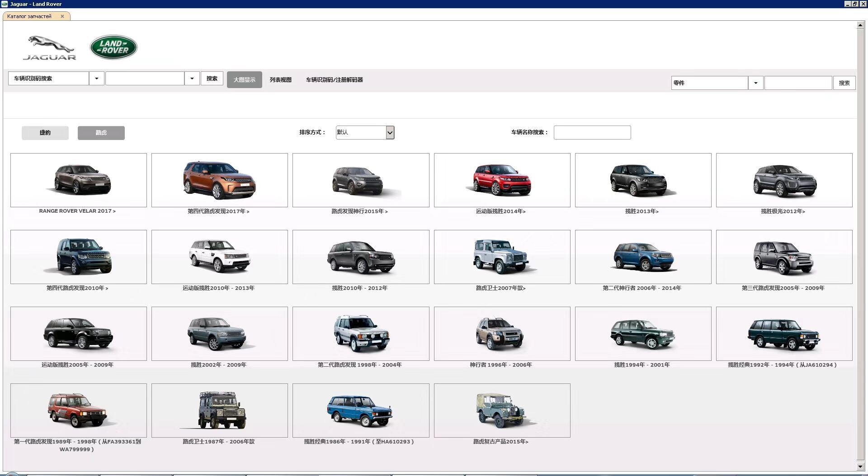Image resolution: width=868 pixels, height=476 pixels.
Task: Click the 路虎复古产品2015年> label link
Action: (501, 442)
